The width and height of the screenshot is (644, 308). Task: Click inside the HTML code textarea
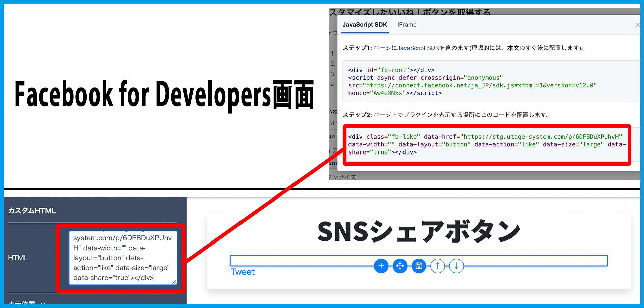pos(122,258)
